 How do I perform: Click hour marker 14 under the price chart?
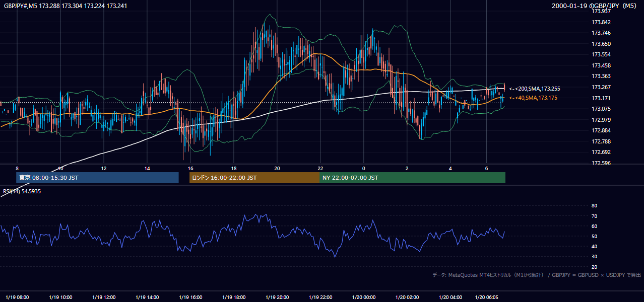[x=147, y=168]
